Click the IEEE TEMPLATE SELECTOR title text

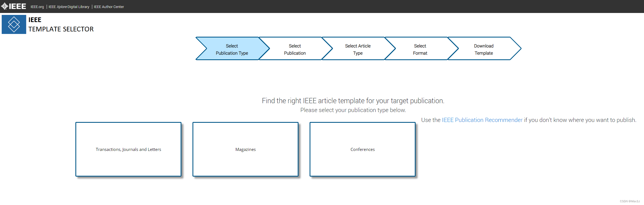(61, 25)
